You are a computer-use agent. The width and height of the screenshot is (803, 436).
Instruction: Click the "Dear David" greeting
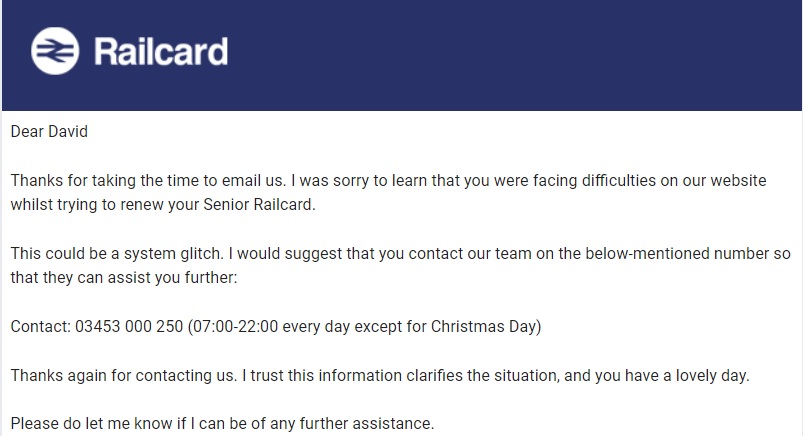coord(50,131)
